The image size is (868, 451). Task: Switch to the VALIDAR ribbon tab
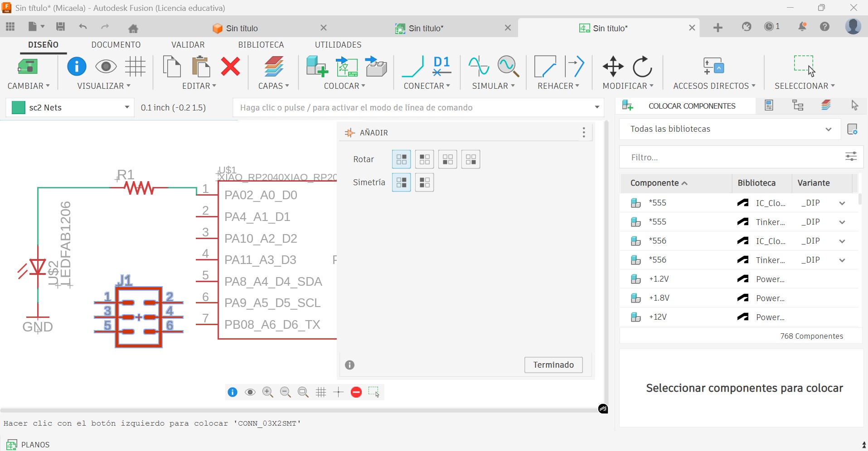[x=188, y=45]
